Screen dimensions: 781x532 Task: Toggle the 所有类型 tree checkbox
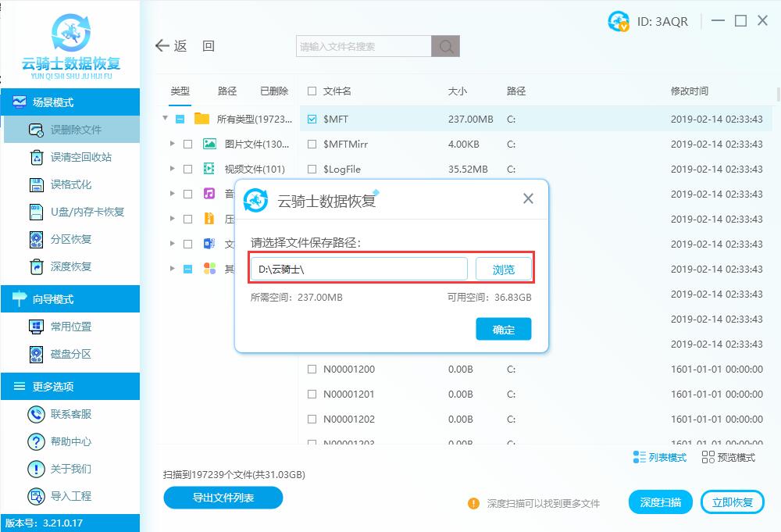point(180,119)
